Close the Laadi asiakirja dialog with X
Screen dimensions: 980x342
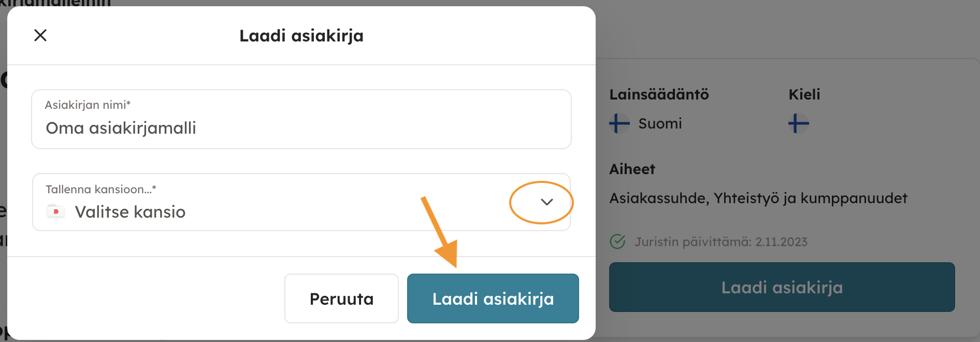point(40,35)
